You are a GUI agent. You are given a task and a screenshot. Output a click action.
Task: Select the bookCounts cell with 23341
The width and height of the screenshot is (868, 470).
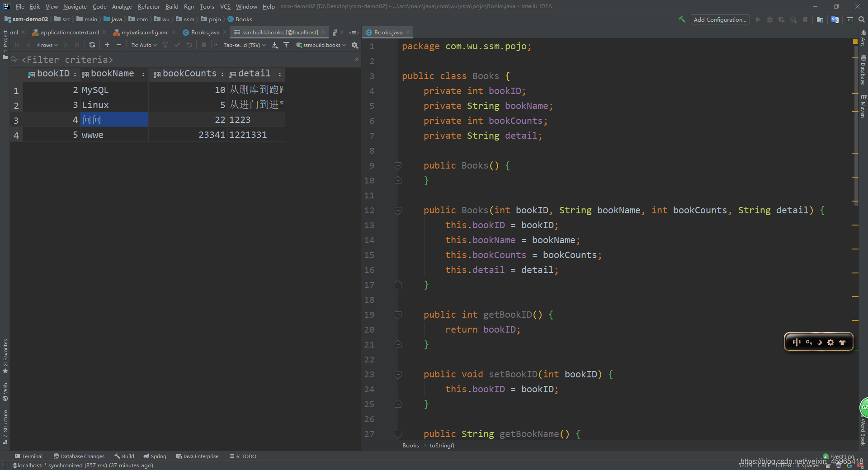tap(188, 135)
